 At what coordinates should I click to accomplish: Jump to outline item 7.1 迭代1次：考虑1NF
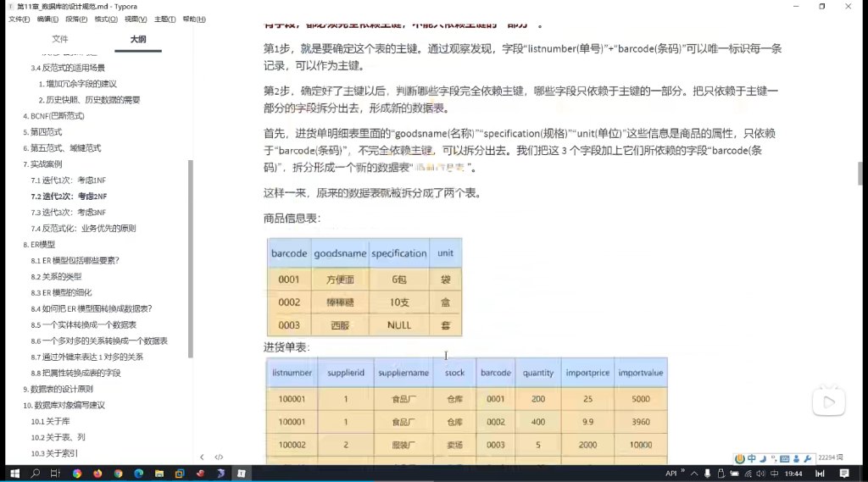tap(68, 180)
